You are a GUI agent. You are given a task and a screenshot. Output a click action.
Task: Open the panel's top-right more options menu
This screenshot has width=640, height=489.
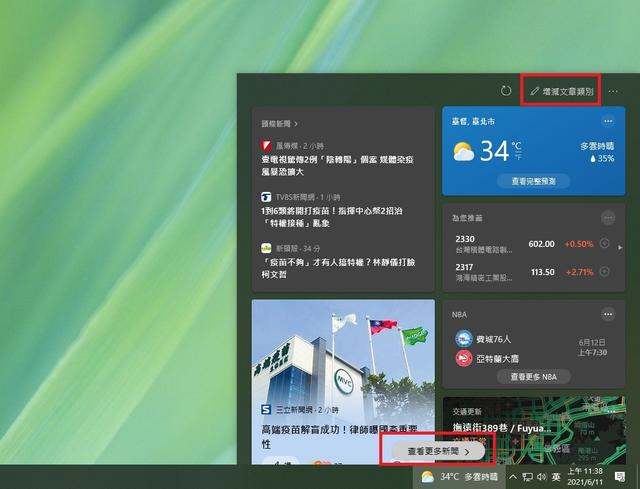pos(613,91)
